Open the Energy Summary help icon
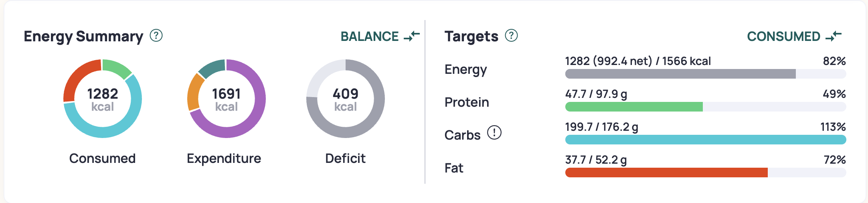 tap(156, 36)
